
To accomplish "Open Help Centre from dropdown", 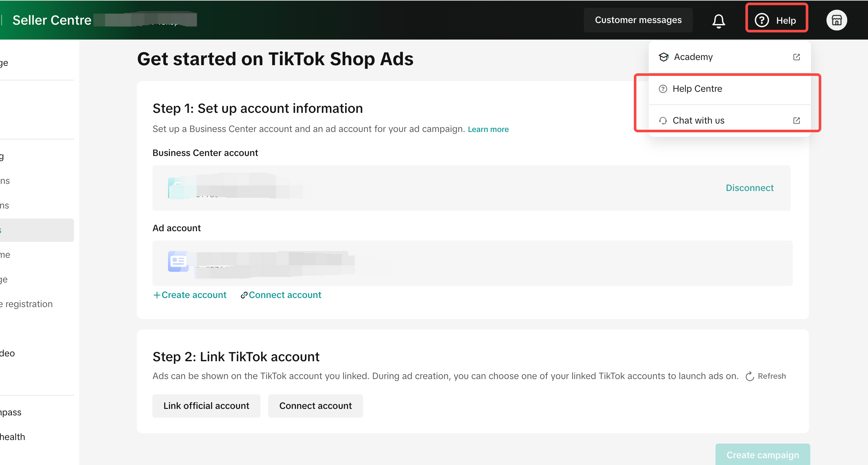I will [x=697, y=89].
